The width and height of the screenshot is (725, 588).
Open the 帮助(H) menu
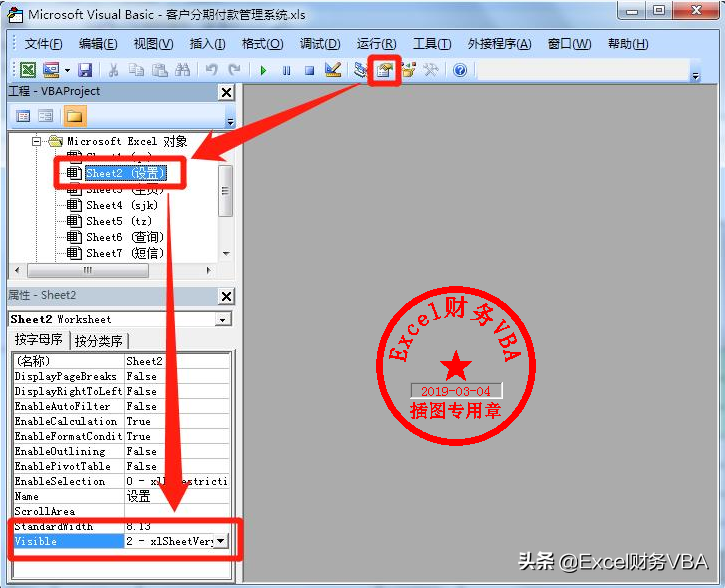(x=628, y=44)
